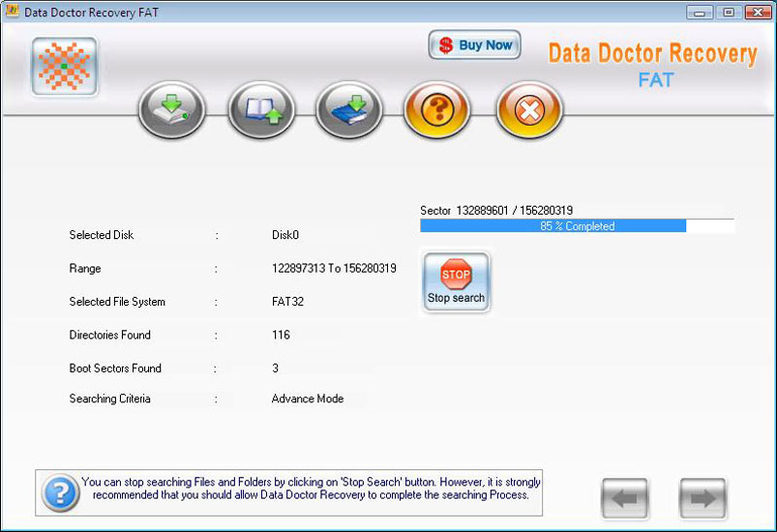Image resolution: width=777 pixels, height=532 pixels.
Task: Click the open book load log icon
Action: click(x=261, y=110)
